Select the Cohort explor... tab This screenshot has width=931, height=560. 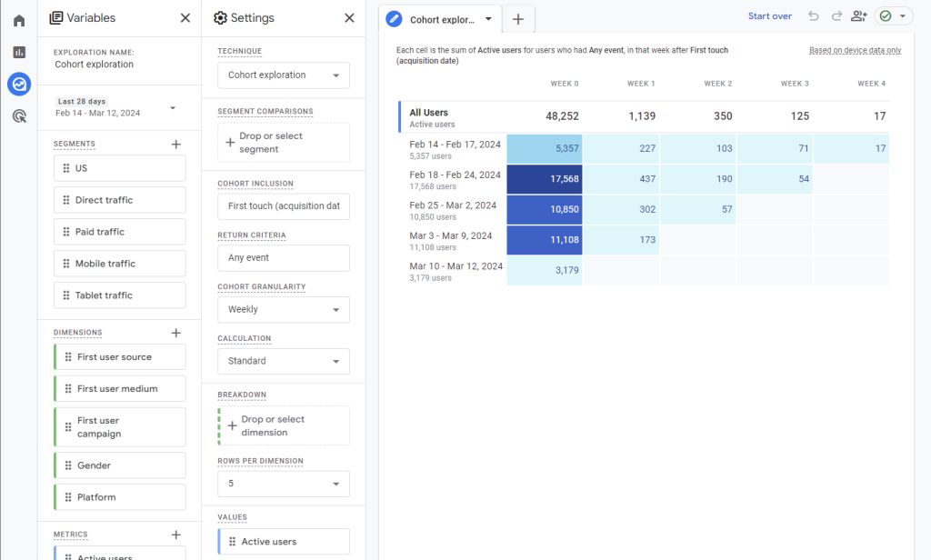click(440, 19)
